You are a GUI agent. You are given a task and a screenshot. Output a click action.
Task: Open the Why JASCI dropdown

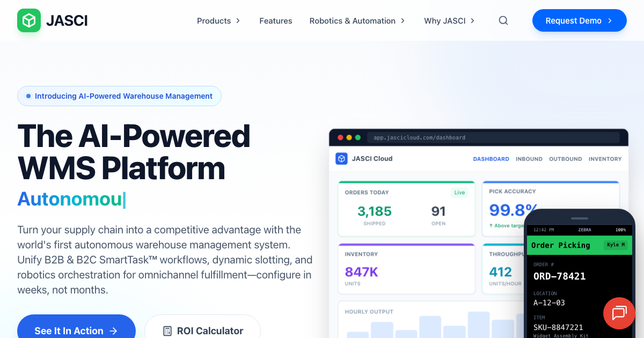pos(445,20)
